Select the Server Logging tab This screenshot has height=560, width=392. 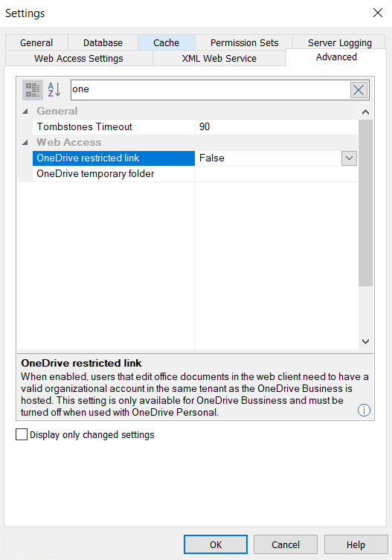click(339, 42)
